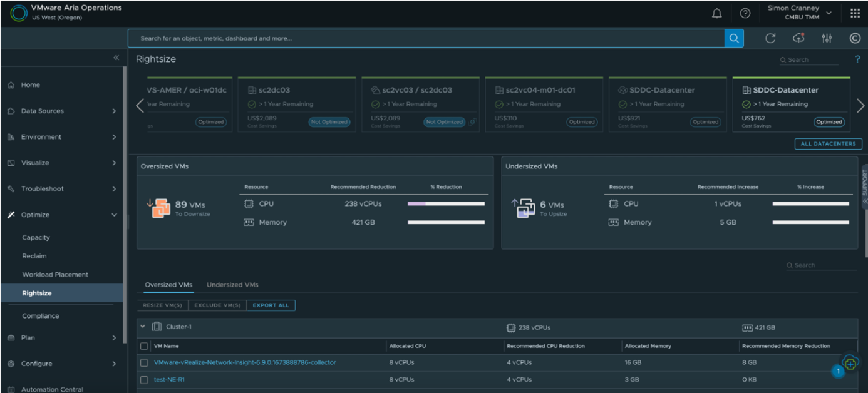
Task: Select checkbox for test-NE-R1 VM
Action: point(144,380)
